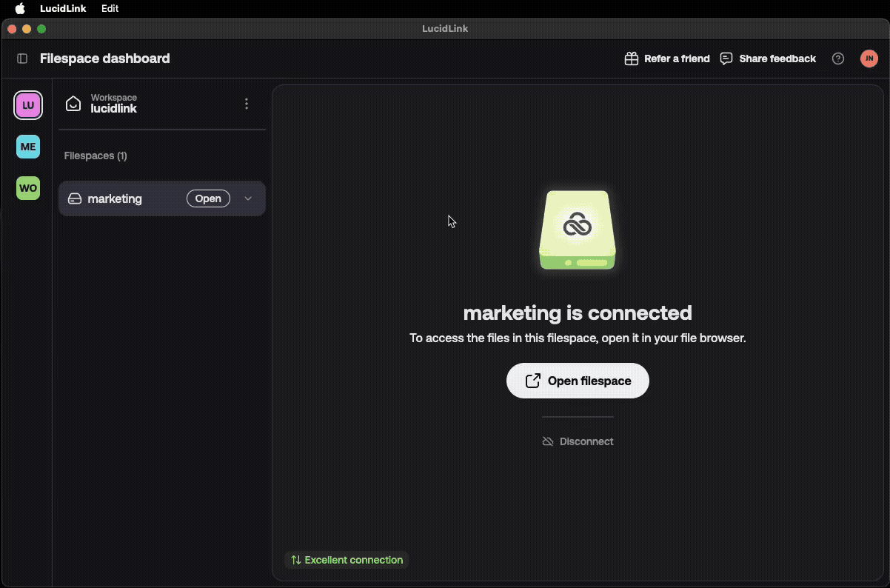Select the LU workspace icon
The height and width of the screenshot is (588, 890).
(28, 105)
